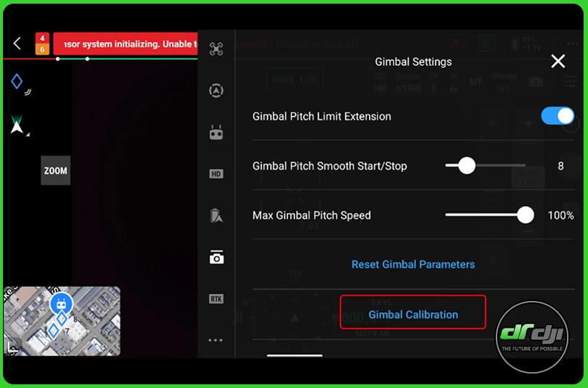Image resolution: width=588 pixels, height=388 pixels.
Task: Tap the blue diamond waypoint icon
Action: pos(17,82)
